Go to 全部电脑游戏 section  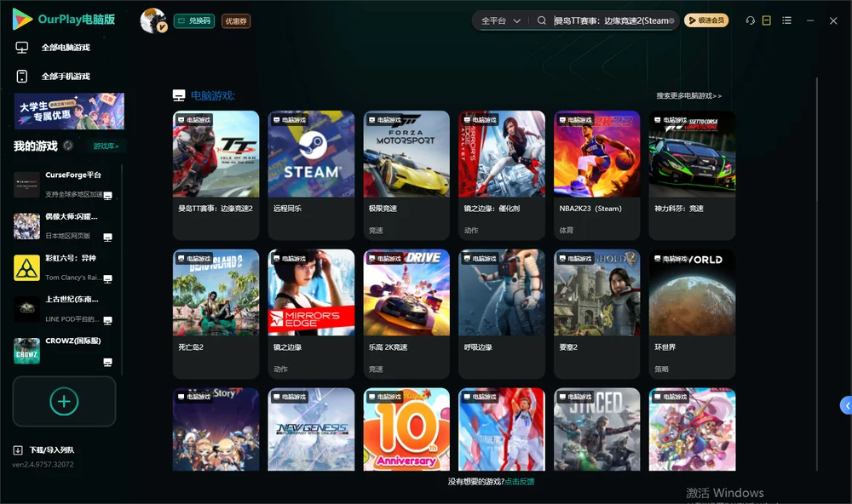(53, 48)
